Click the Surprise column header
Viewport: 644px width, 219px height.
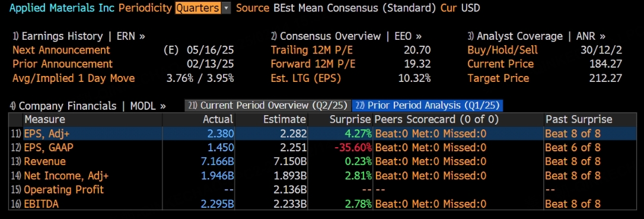point(350,119)
